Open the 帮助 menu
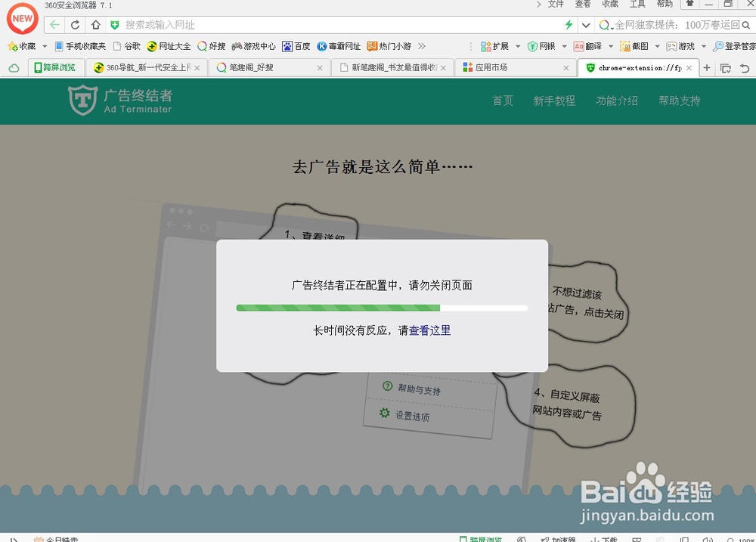The height and width of the screenshot is (542, 756). [665, 5]
